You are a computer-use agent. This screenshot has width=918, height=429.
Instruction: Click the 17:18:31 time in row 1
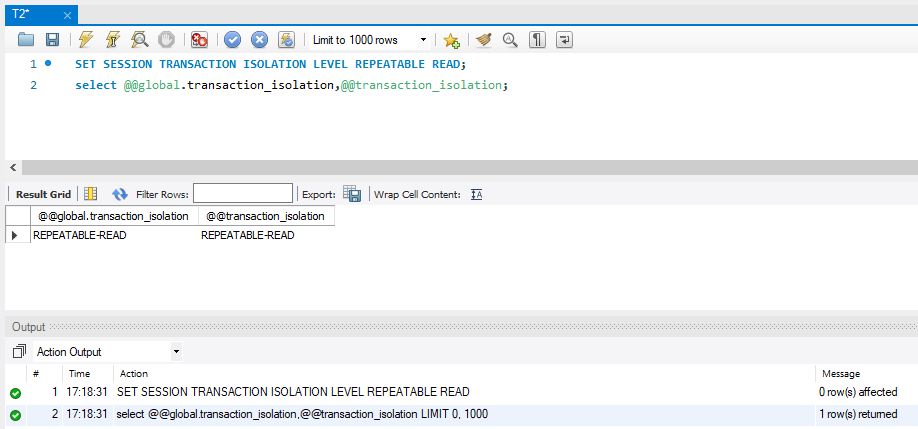(87, 392)
